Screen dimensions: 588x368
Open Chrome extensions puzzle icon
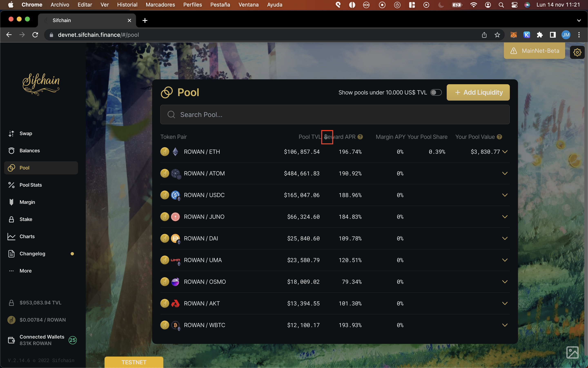pos(540,35)
